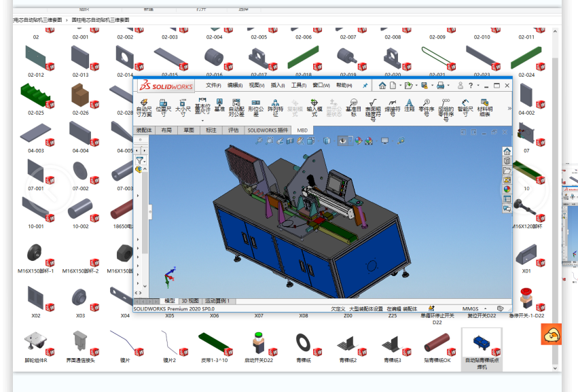
Task: Click the Appearances color ball in task pane
Action: [x=507, y=190]
